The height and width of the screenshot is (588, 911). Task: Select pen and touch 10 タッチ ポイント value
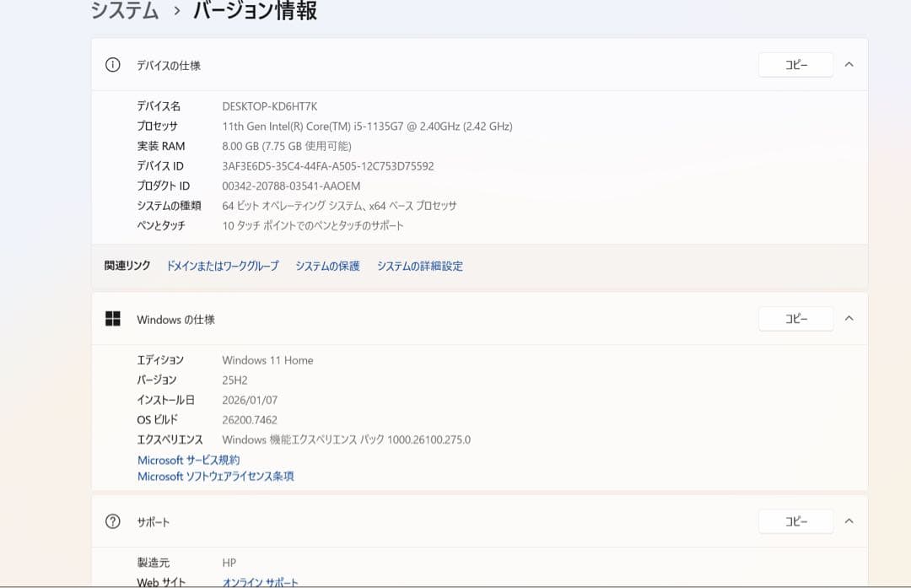tap(313, 225)
